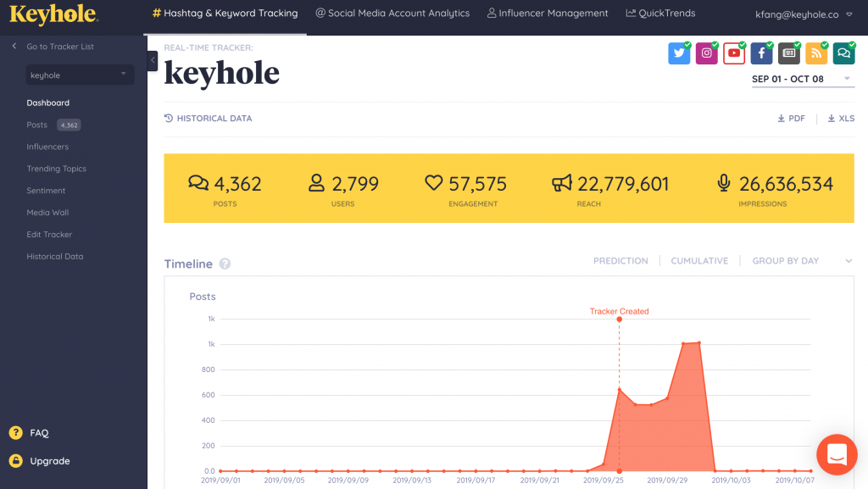Collapse the sidebar with the arrow handle
Viewport: 868px width, 489px height.
tap(153, 60)
